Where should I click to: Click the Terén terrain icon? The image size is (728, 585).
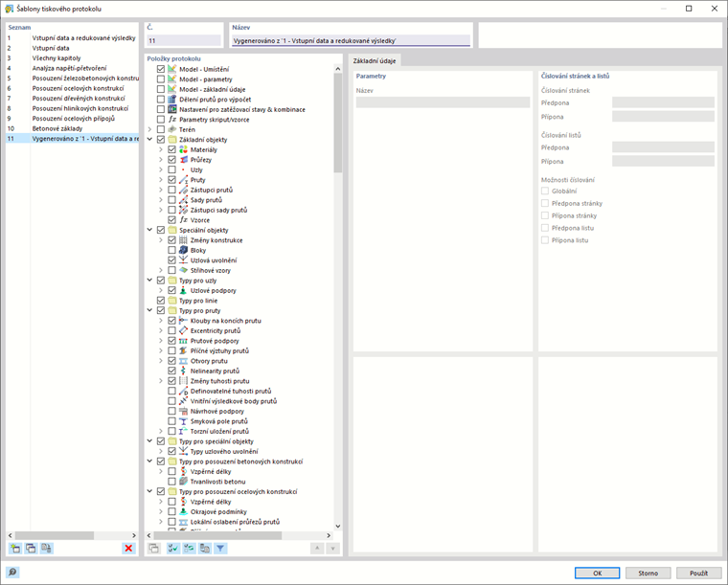(172, 129)
